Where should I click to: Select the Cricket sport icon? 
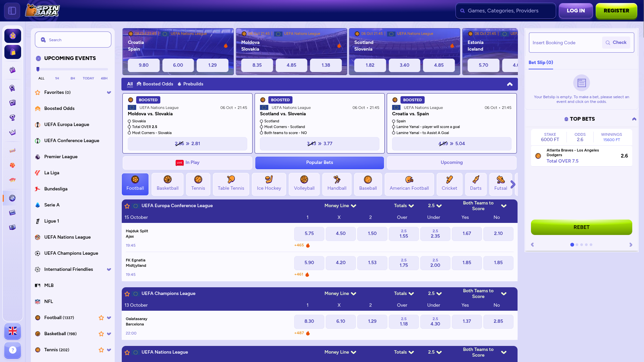tap(449, 184)
